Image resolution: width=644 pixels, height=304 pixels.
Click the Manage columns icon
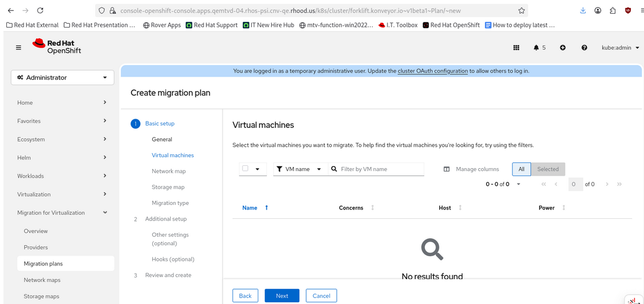click(446, 169)
